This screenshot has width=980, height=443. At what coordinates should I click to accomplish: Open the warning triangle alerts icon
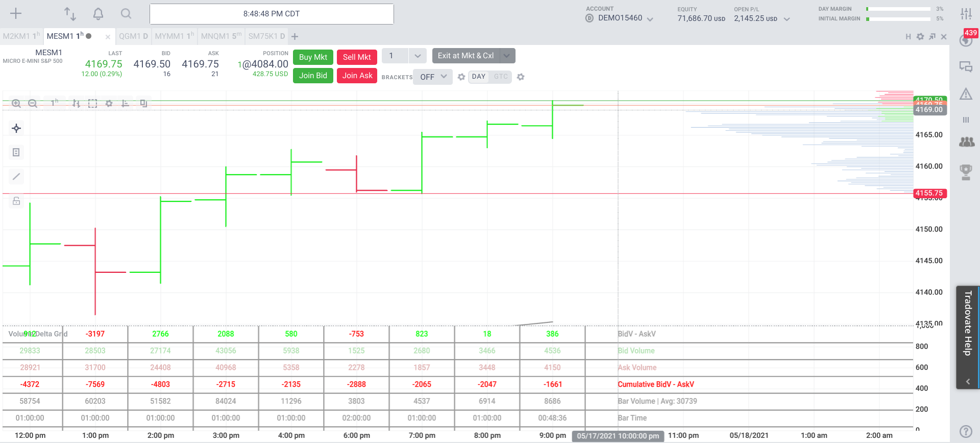966,94
